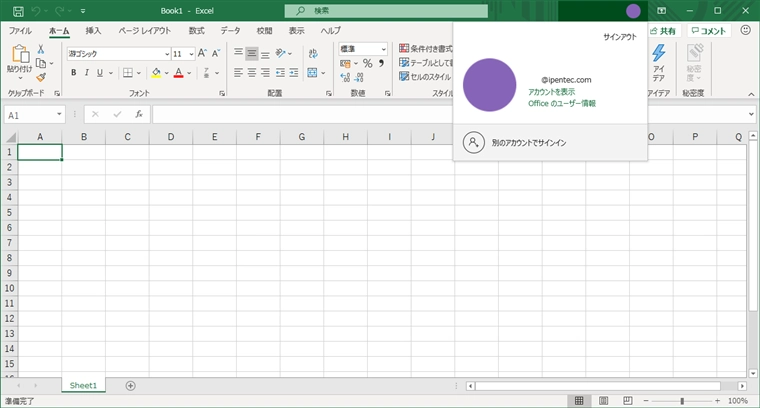
Task: Decrease indent icon
Action: coord(280,73)
